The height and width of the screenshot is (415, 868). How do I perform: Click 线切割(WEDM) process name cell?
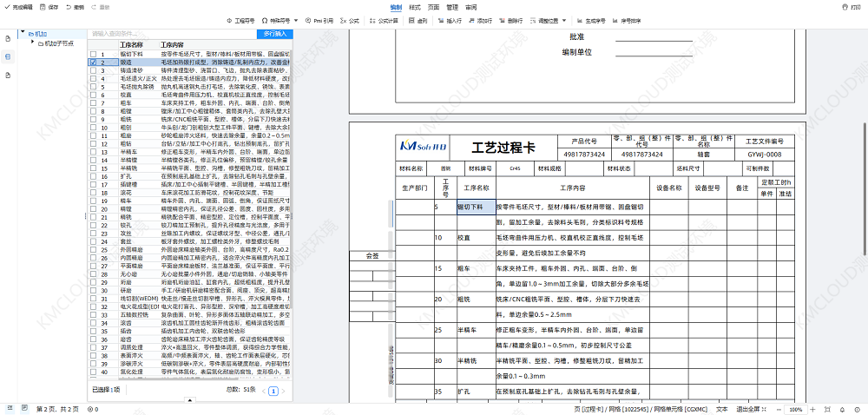click(140, 299)
